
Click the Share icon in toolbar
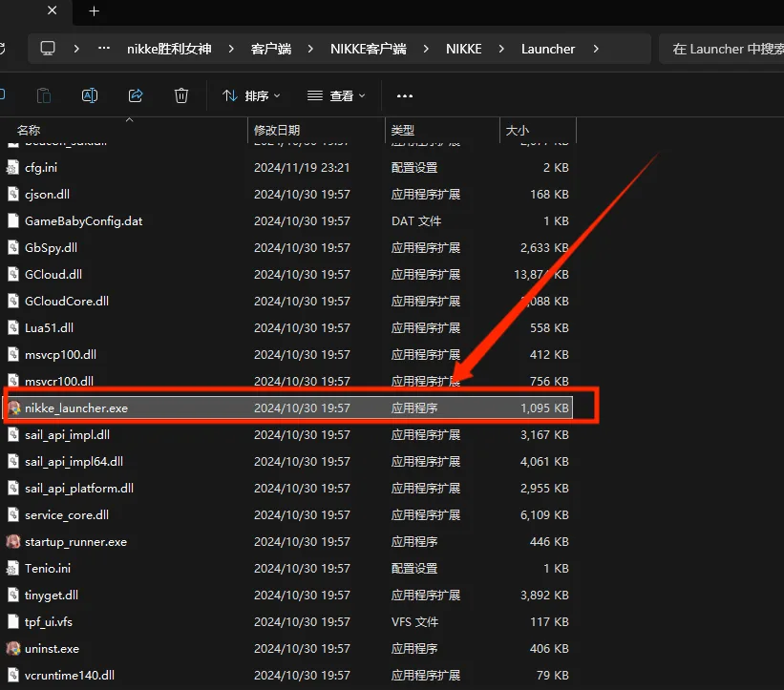coord(136,95)
